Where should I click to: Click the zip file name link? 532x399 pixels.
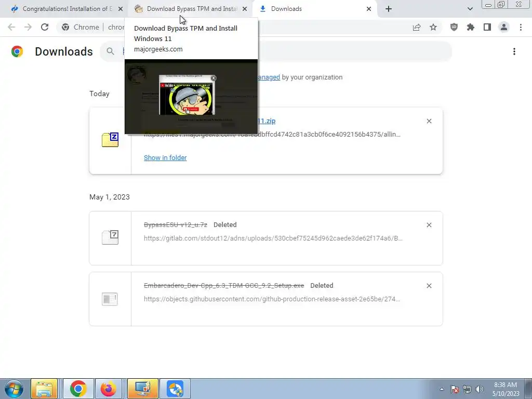click(x=267, y=121)
